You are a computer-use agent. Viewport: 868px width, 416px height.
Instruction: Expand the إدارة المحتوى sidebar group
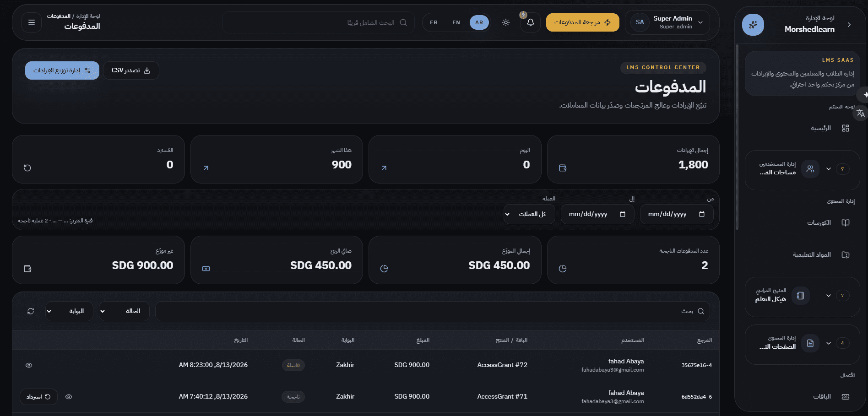[829, 343]
